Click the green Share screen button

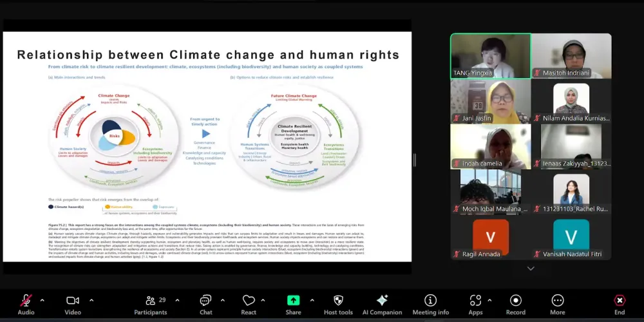tap(293, 305)
